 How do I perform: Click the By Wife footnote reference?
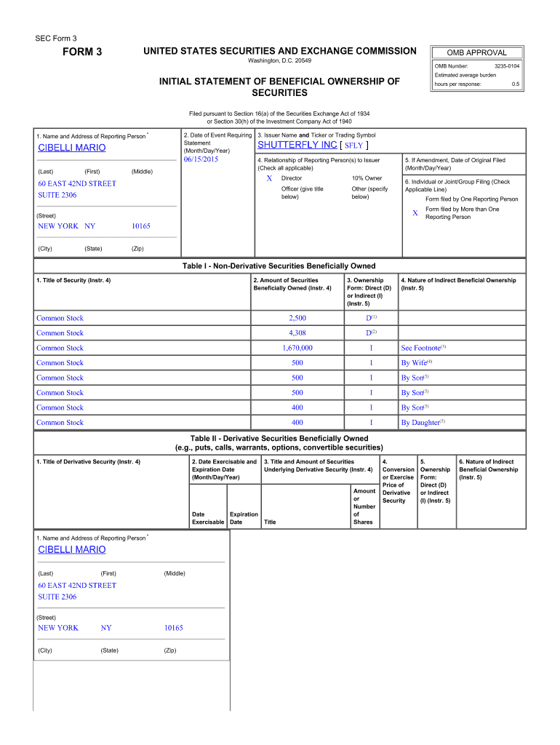tap(415, 363)
